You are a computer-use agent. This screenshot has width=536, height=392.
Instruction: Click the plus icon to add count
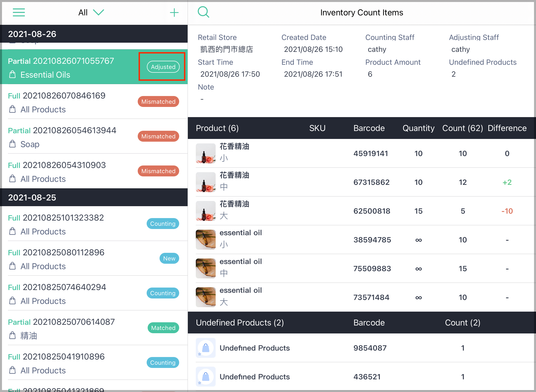pos(174,12)
